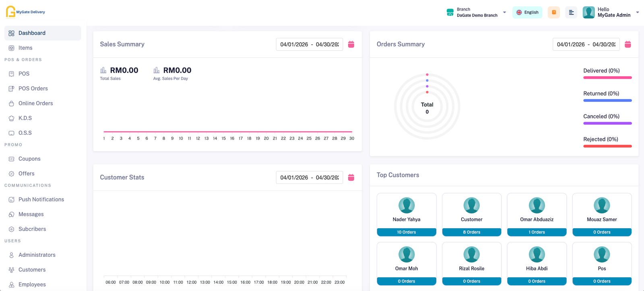Open the English language selector
The height and width of the screenshot is (291, 644).
pos(527,12)
